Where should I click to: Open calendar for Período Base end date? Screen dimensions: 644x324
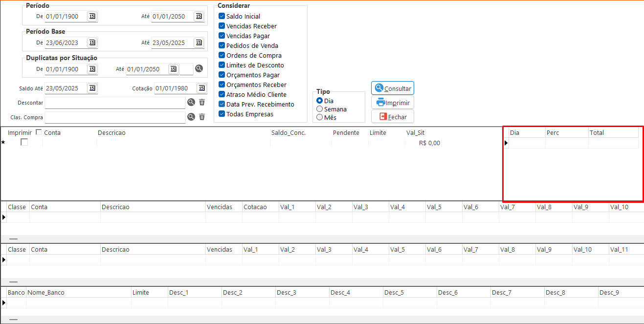coord(199,43)
